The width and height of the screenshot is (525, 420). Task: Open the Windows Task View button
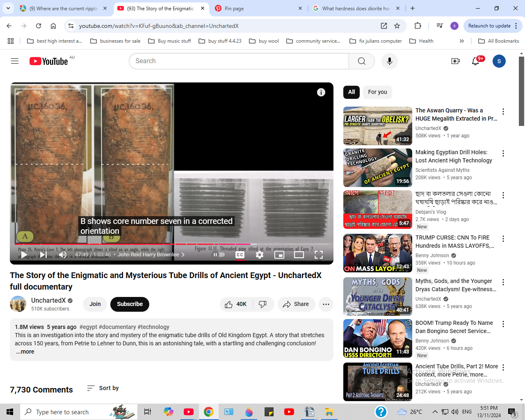(x=148, y=412)
